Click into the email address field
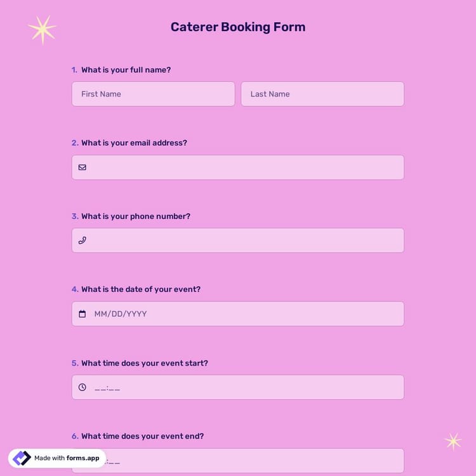This screenshot has width=476, height=476. [244, 168]
